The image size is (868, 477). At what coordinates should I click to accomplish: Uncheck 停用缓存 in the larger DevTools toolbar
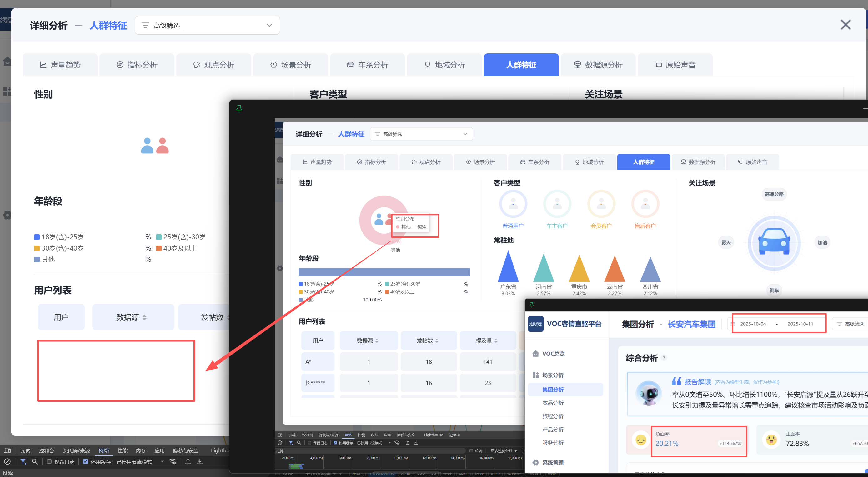click(x=86, y=461)
